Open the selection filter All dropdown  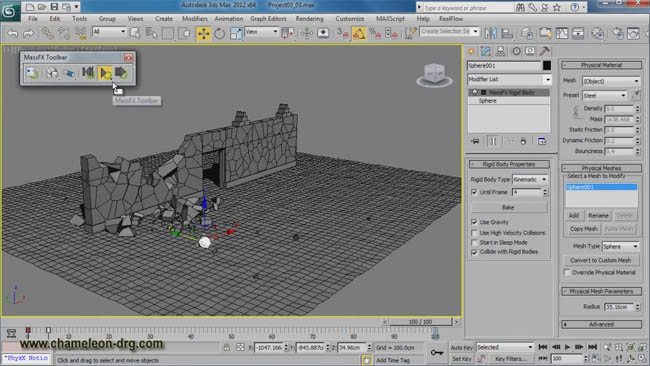click(x=109, y=32)
